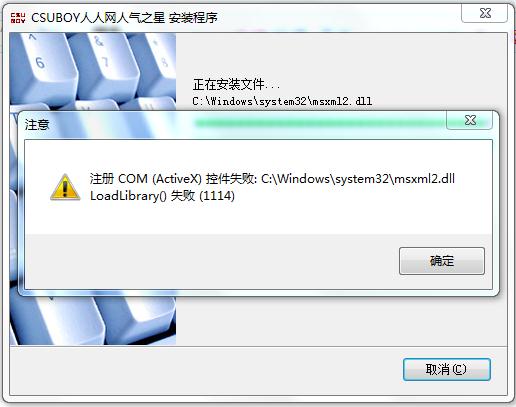
Task: Click the 正在安装文件... status label
Action: click(x=236, y=84)
